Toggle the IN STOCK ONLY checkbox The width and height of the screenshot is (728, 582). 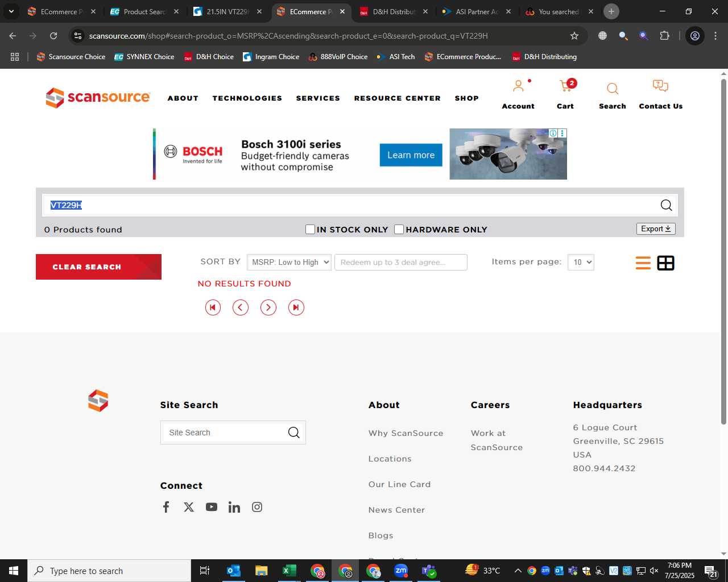click(x=310, y=229)
